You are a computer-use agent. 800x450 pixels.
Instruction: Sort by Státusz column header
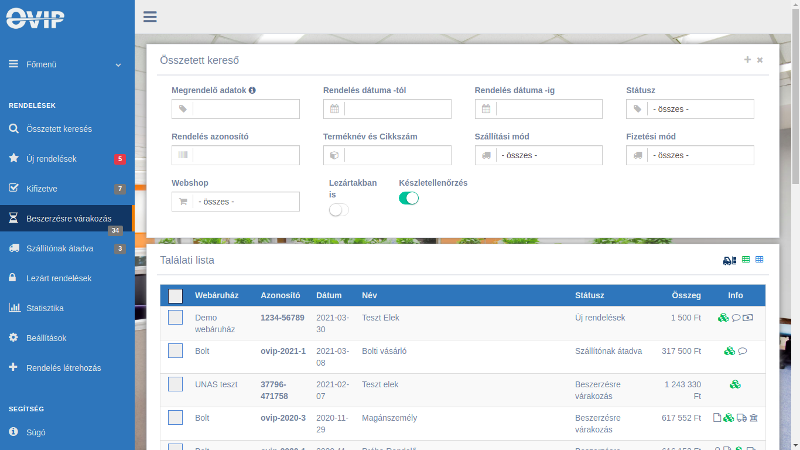tap(589, 295)
